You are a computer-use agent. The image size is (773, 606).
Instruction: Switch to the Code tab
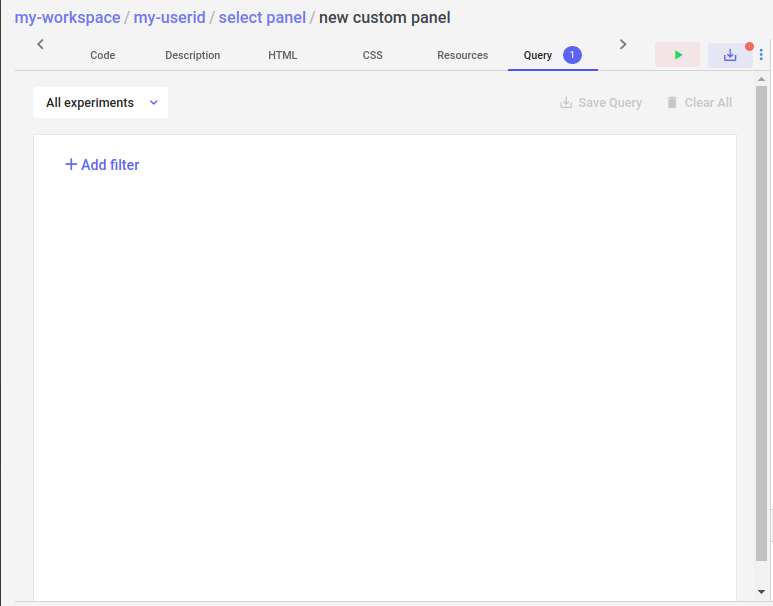[103, 55]
